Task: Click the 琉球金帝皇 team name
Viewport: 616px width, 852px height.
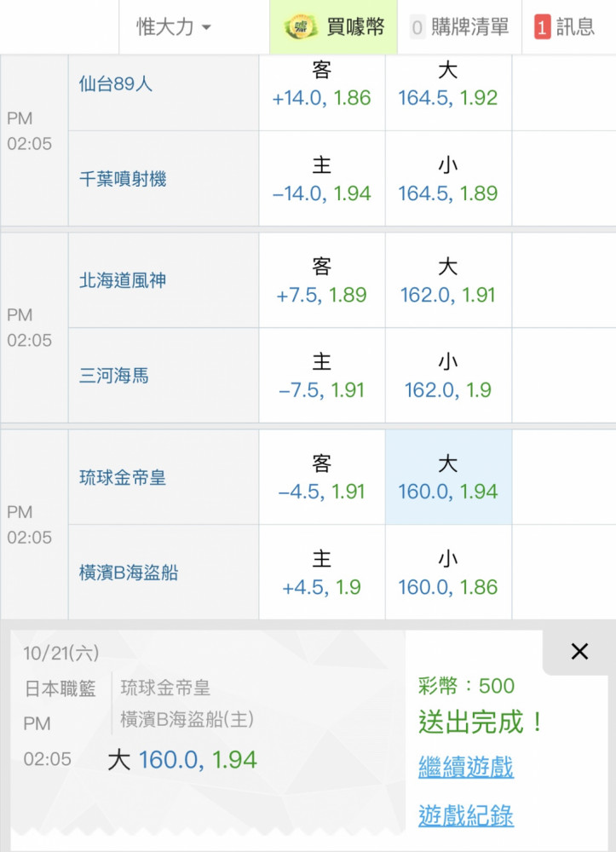Action: point(123,478)
